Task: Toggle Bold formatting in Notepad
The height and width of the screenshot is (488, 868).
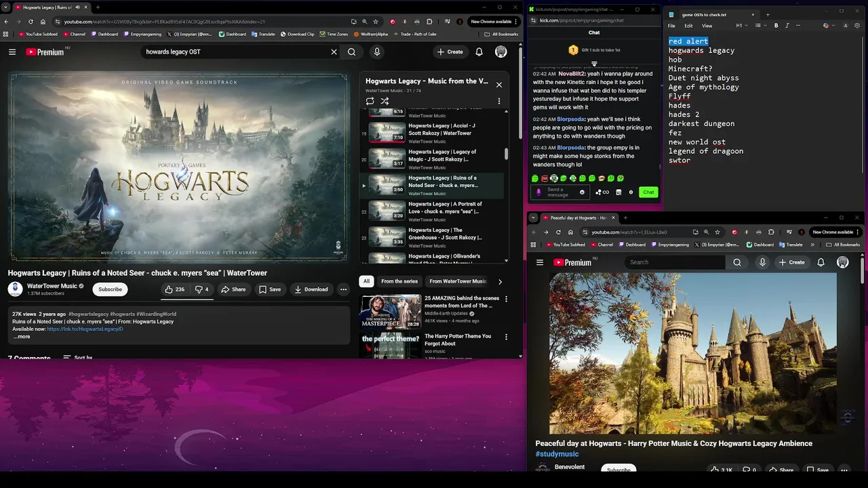Action: (x=776, y=26)
